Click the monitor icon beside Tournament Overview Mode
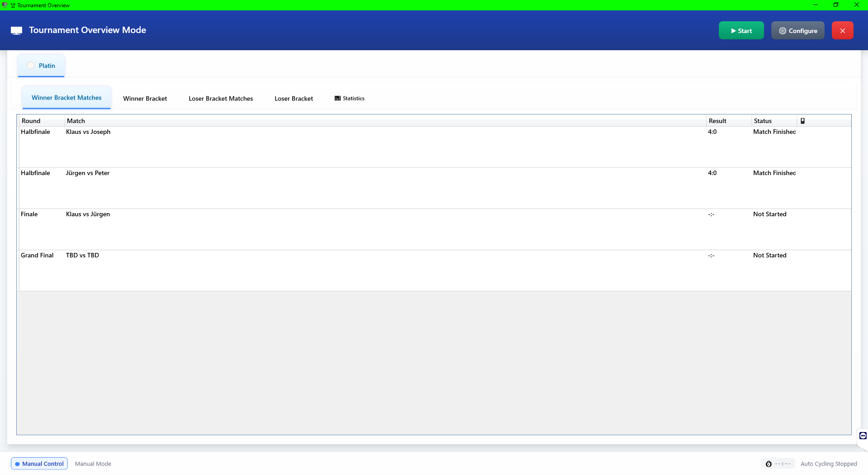 click(16, 30)
